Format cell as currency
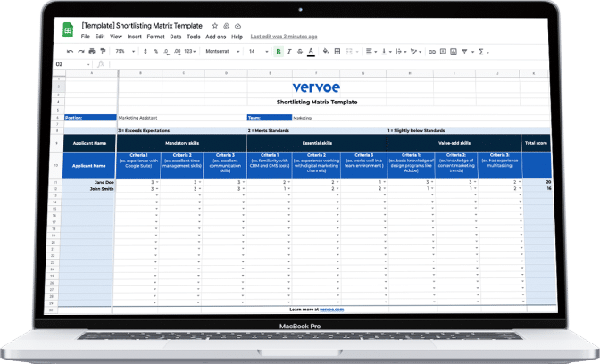Viewport: 600px width, 364px height. (x=146, y=51)
